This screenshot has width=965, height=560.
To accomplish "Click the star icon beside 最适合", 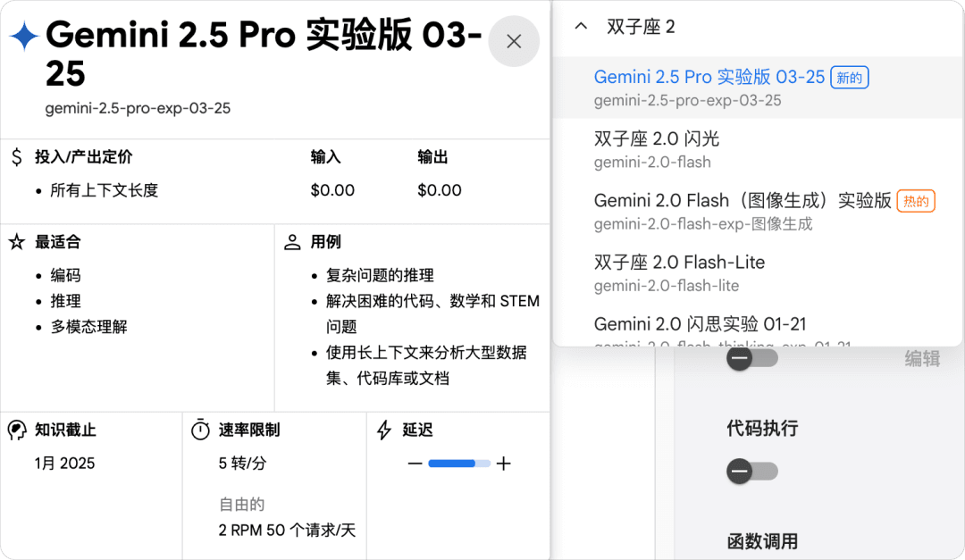I will 17,242.
